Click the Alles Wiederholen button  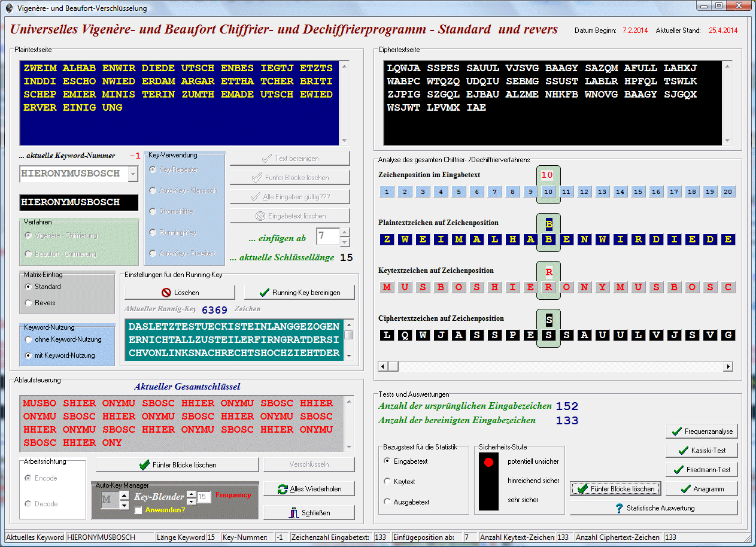[309, 489]
